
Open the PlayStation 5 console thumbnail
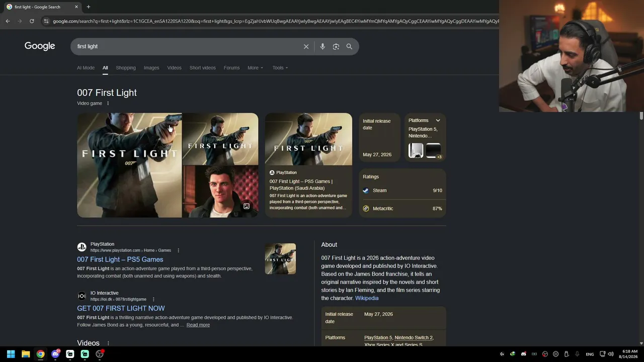(416, 150)
